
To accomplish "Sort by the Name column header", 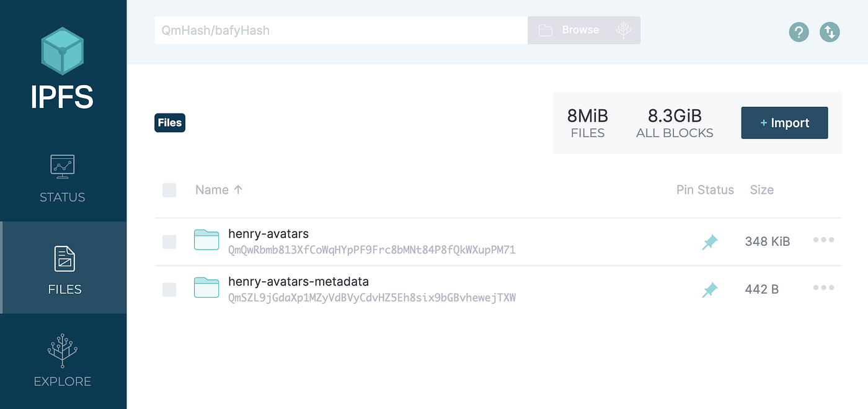I will (219, 190).
